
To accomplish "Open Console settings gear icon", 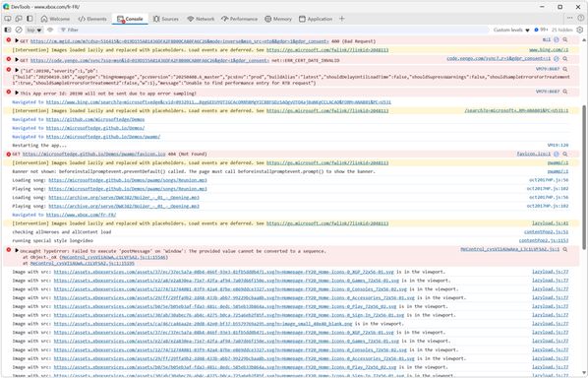I will pos(580,30).
